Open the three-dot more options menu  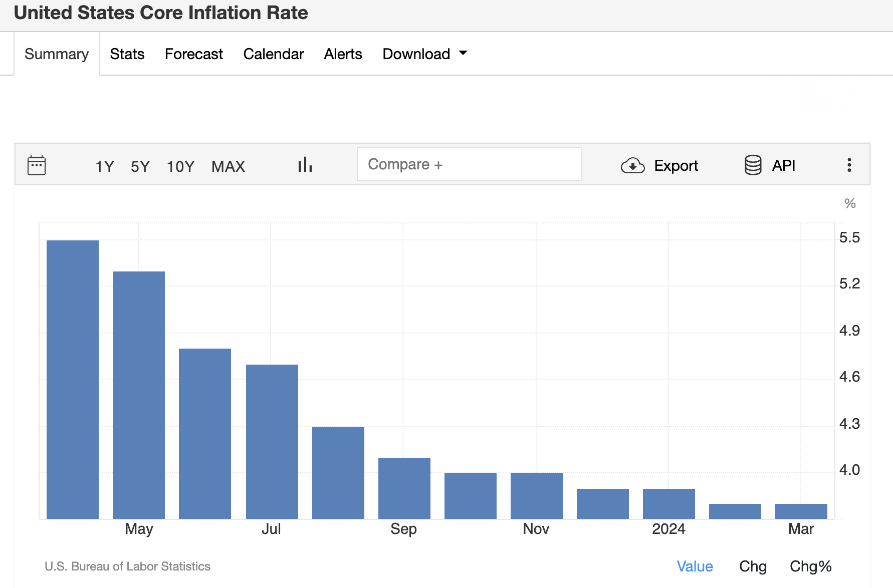849,165
